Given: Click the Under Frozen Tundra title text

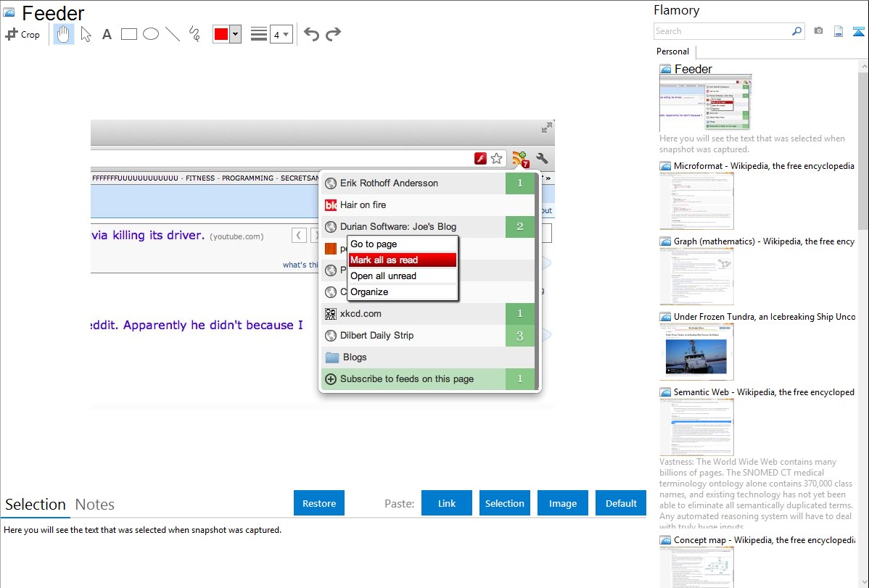Looking at the screenshot, I should (765, 316).
